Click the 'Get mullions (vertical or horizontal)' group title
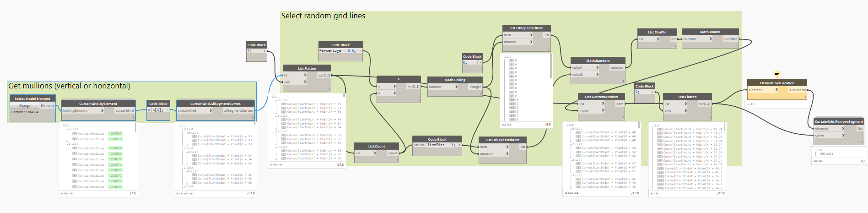 (69, 86)
